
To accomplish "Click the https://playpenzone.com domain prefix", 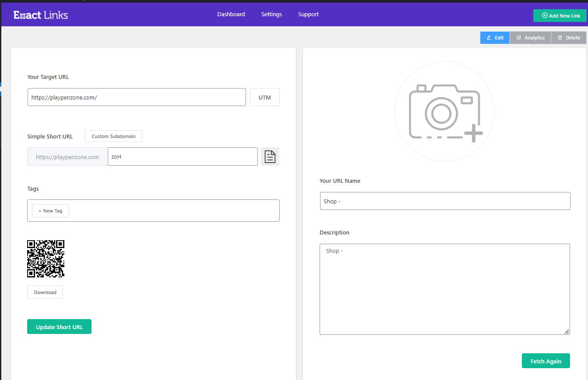I will (67, 156).
